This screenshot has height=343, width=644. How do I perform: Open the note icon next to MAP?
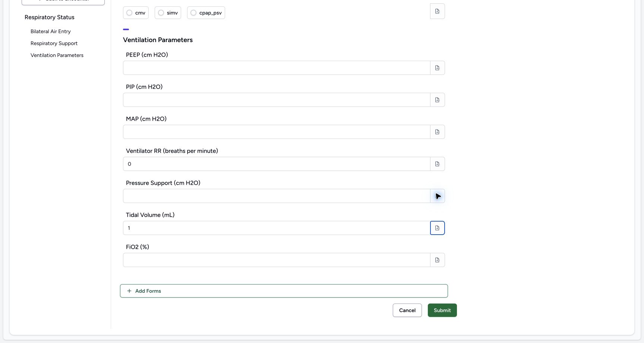click(x=438, y=132)
